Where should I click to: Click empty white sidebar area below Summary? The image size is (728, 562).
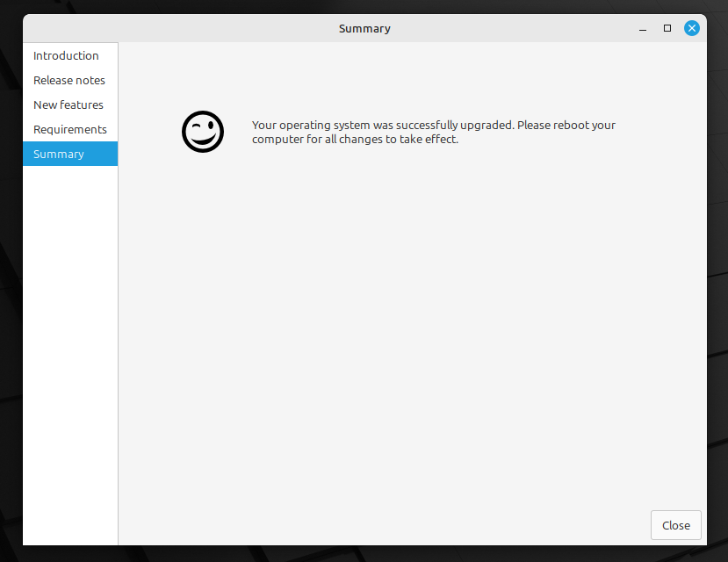click(70, 351)
